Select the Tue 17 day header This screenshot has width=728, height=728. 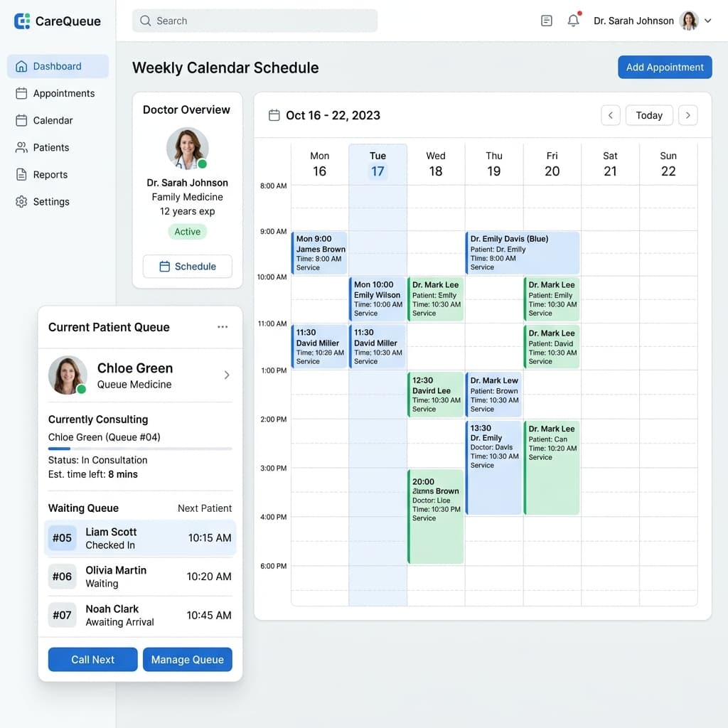pos(378,164)
